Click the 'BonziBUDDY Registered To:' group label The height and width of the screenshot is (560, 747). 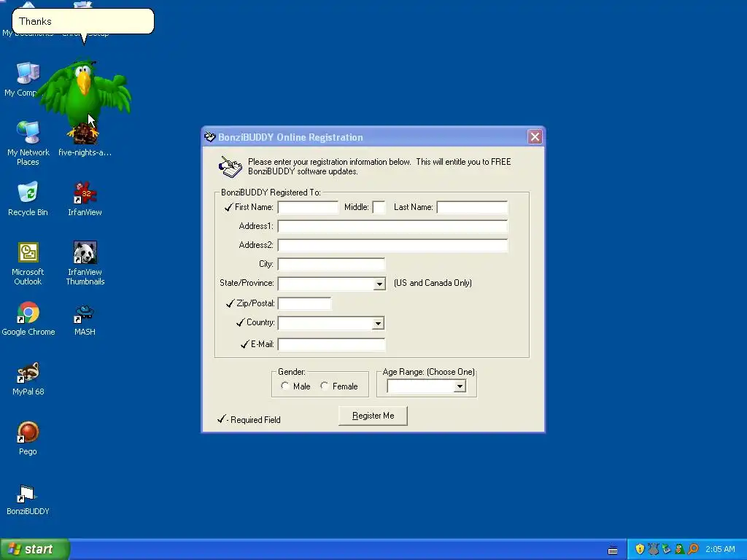[x=271, y=192]
